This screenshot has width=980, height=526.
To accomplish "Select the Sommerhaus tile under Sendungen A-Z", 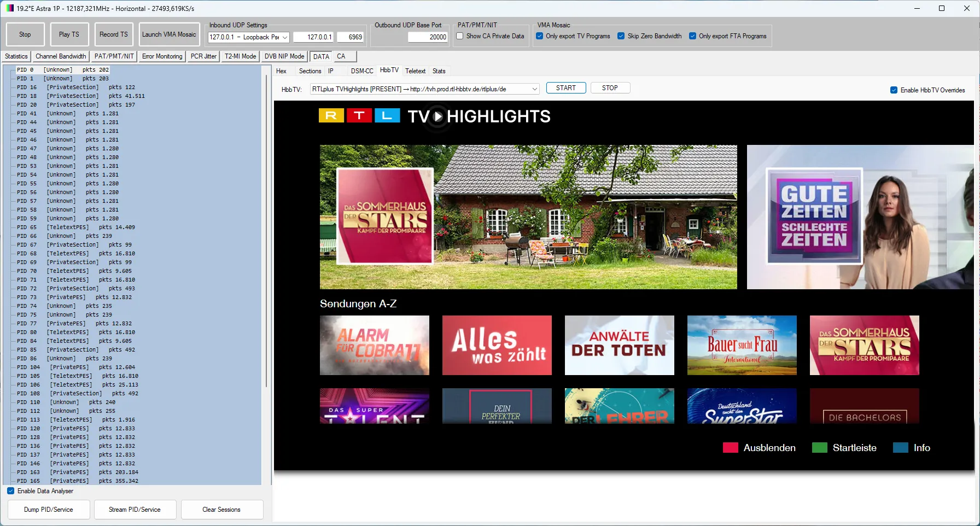I will pyautogui.click(x=865, y=345).
